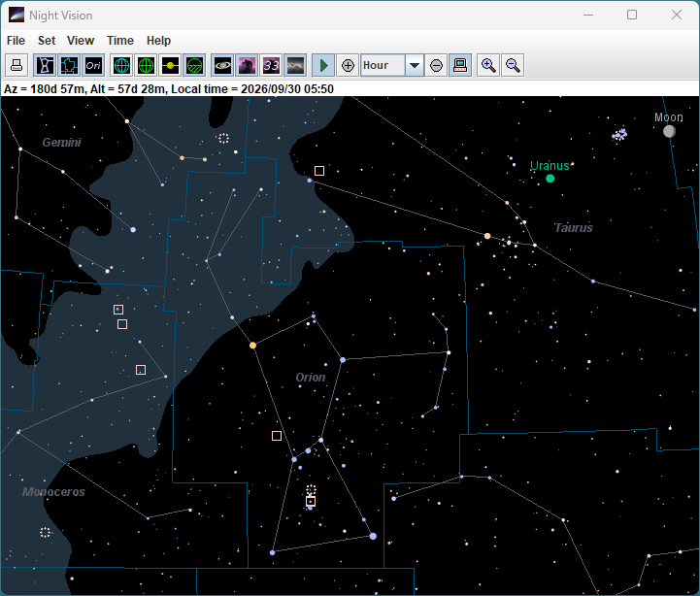Screen dimensions: 700x596
Task: Click the Gemini constellation label
Action: click(61, 143)
